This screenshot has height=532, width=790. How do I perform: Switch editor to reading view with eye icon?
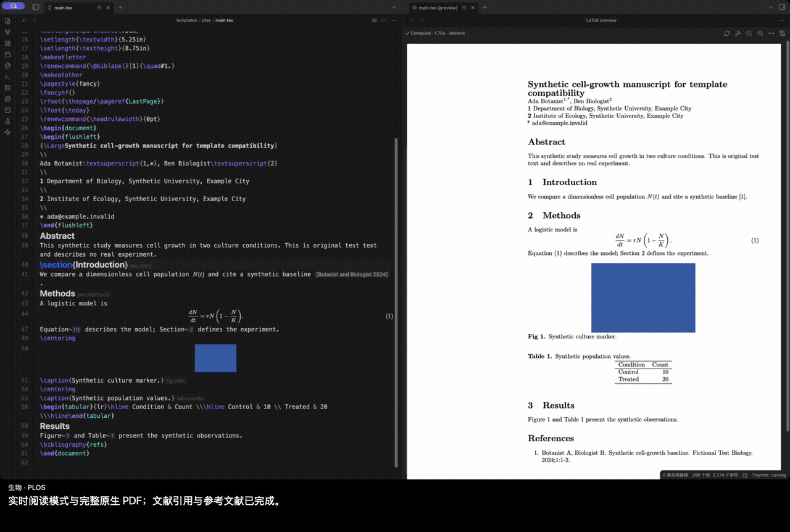coord(374,20)
